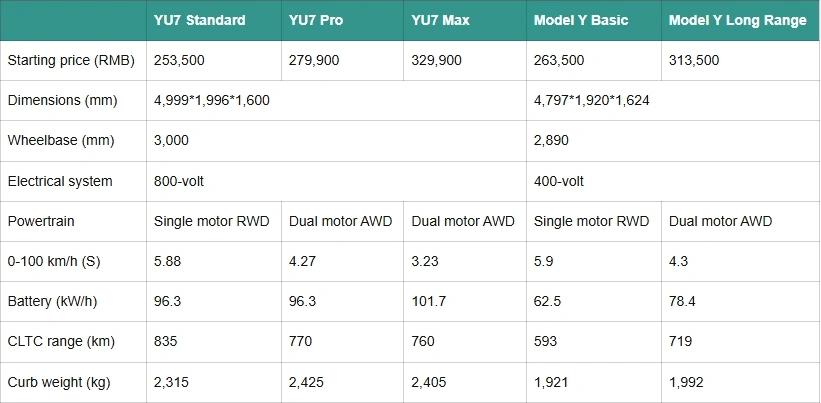Click the CLTC range (km) row label

(59, 342)
